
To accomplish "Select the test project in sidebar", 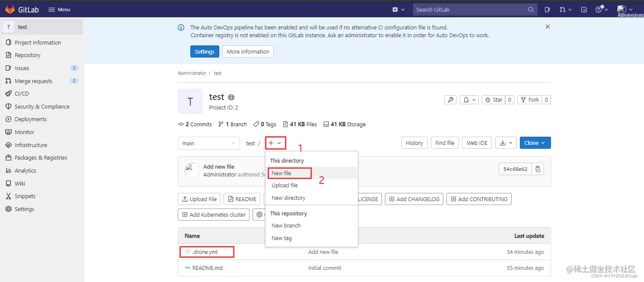I will click(x=42, y=27).
